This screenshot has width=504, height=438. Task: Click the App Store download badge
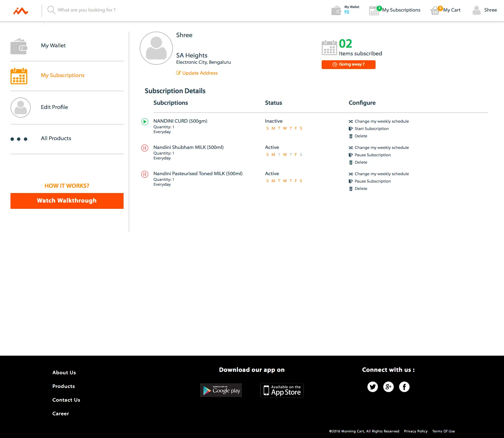tap(282, 390)
